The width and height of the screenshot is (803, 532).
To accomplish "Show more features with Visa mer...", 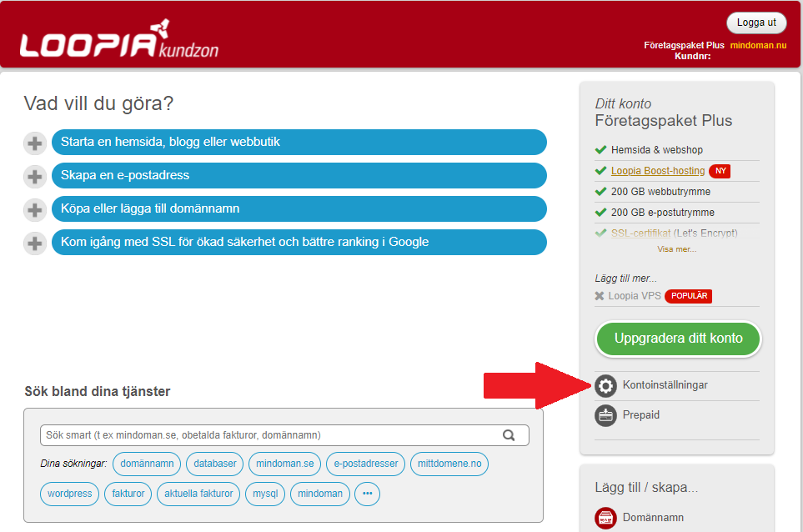I will 676,248.
